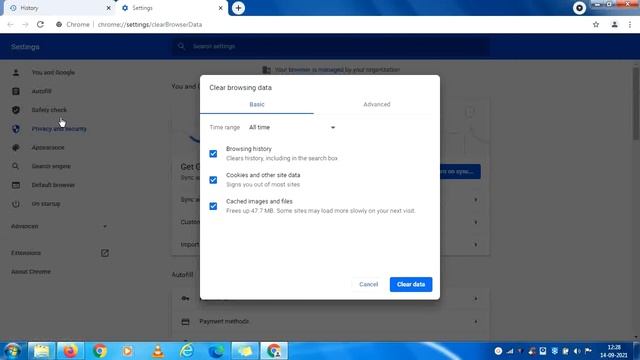Click the Clear data button
Screen dimensions: 640x360
411,284
